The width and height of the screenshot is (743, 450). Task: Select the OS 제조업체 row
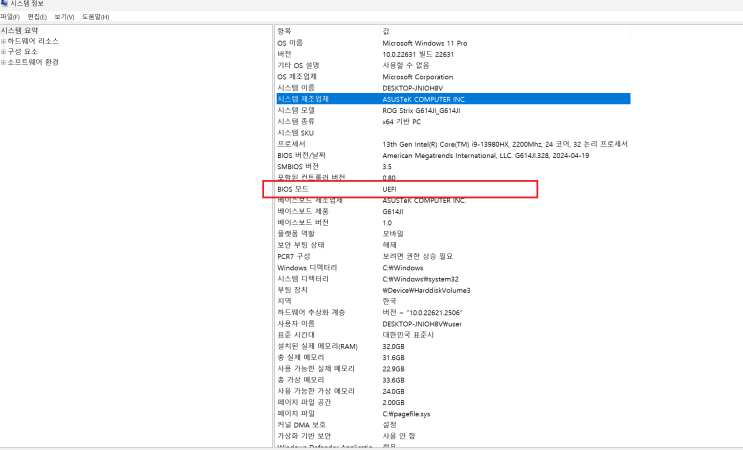click(453, 77)
